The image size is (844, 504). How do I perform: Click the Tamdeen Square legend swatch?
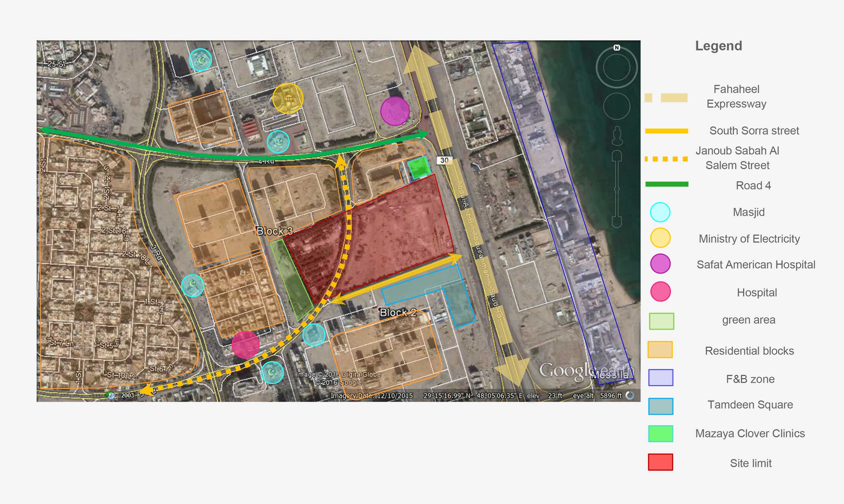tap(660, 406)
